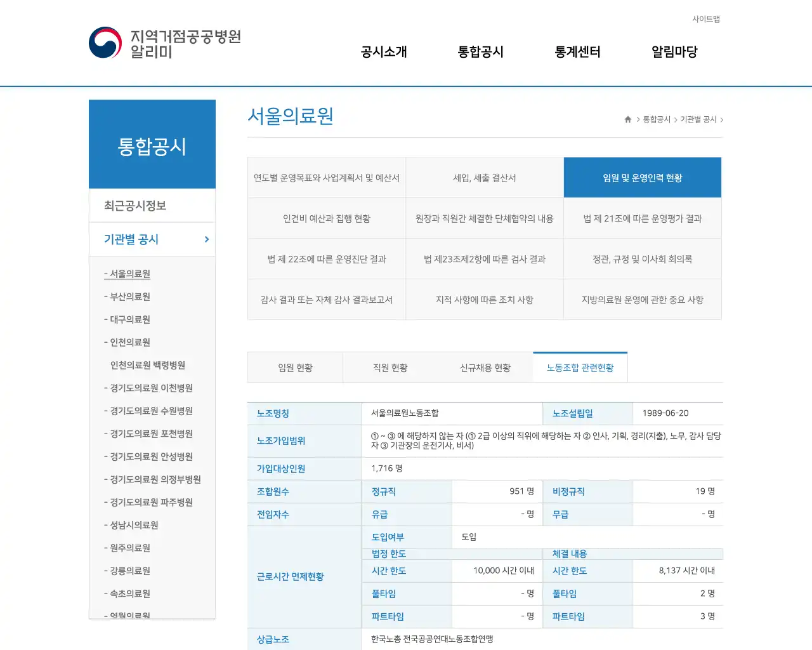Open the 통합공시 top navigation menu
This screenshot has width=812, height=650.
[x=480, y=52]
